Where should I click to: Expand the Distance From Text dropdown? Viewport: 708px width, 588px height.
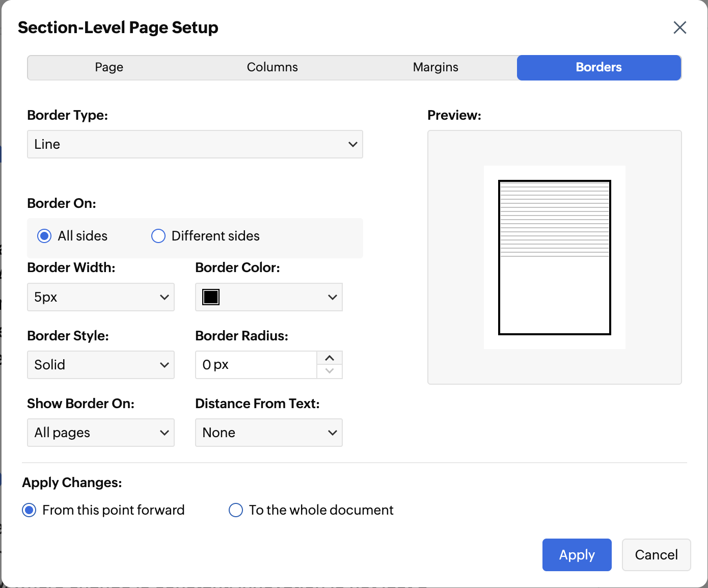268,433
